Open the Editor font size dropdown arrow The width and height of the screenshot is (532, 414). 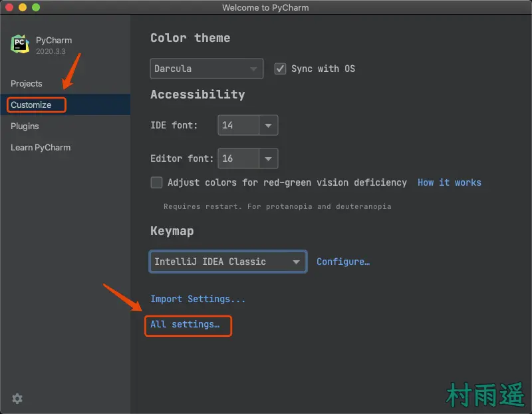[x=268, y=158]
